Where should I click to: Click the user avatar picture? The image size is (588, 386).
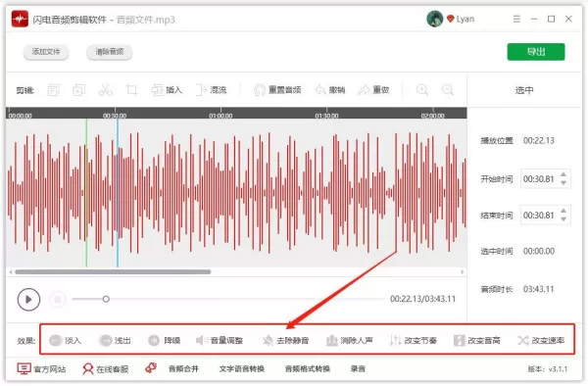click(435, 19)
